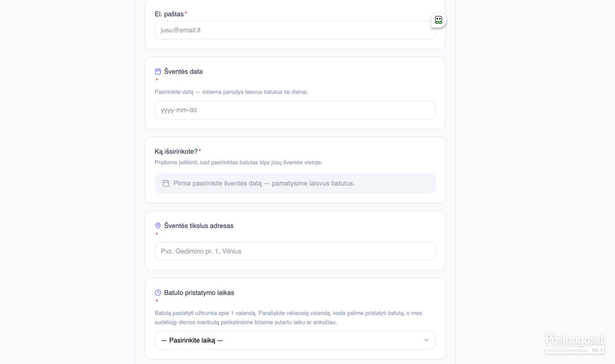Click the Šventės data label
Image resolution: width=615 pixels, height=364 pixels.
pyautogui.click(x=183, y=72)
